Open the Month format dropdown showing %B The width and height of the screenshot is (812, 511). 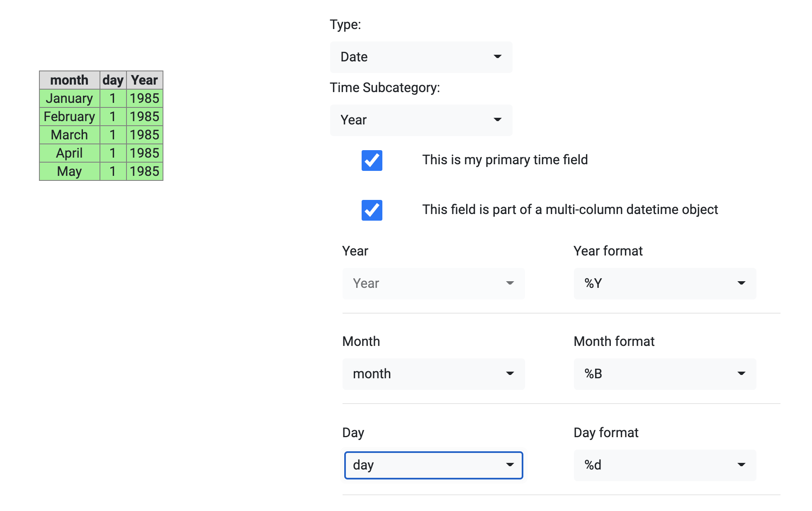click(x=665, y=374)
